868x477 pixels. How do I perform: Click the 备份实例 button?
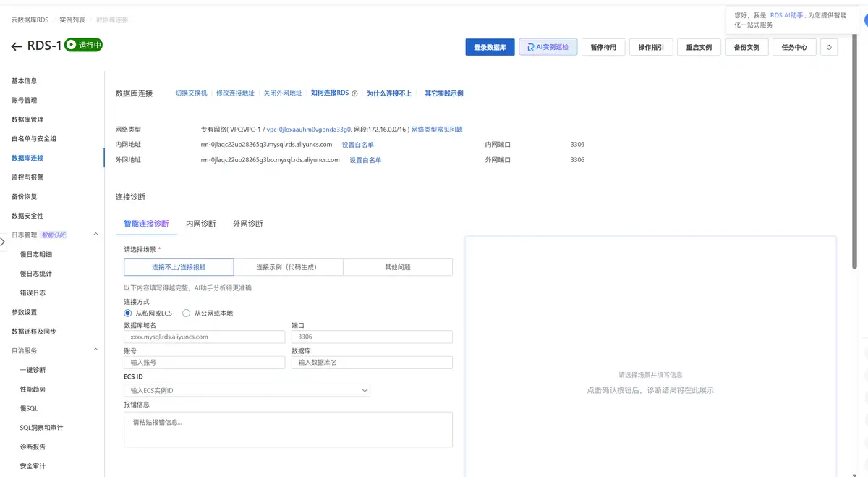[x=746, y=47]
